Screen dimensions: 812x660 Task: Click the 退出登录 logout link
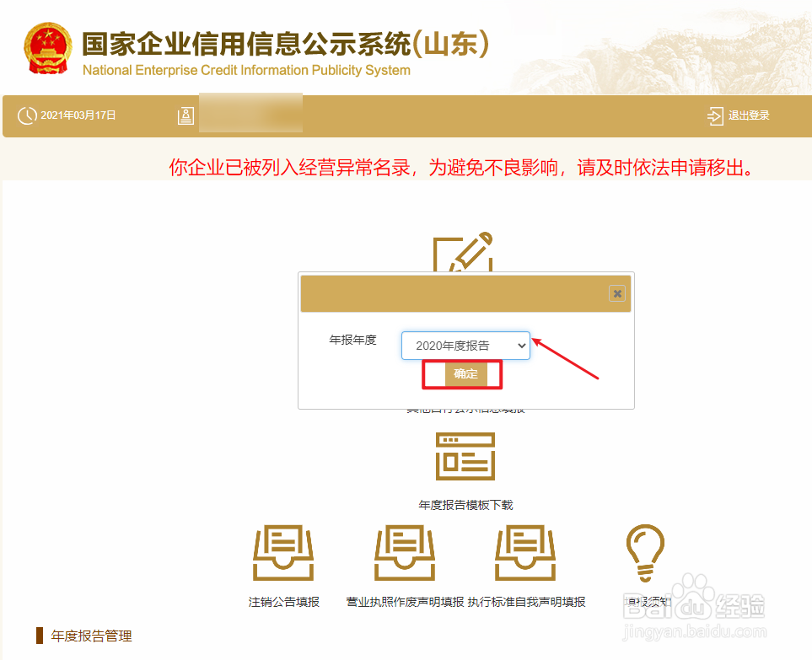[x=750, y=116]
